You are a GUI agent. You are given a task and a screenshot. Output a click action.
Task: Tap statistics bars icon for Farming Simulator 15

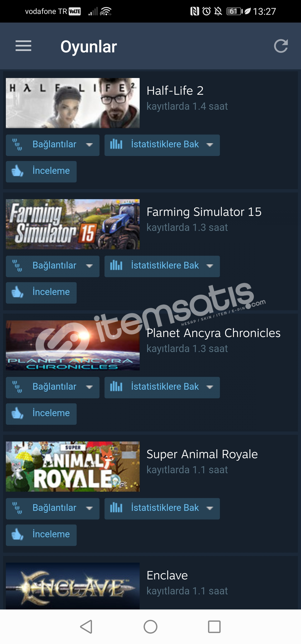[x=116, y=265]
